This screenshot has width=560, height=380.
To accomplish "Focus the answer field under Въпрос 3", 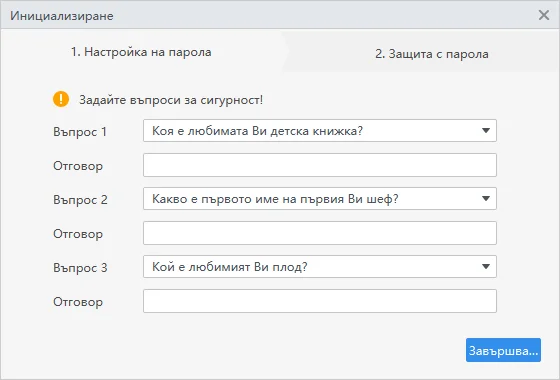I will [320, 301].
